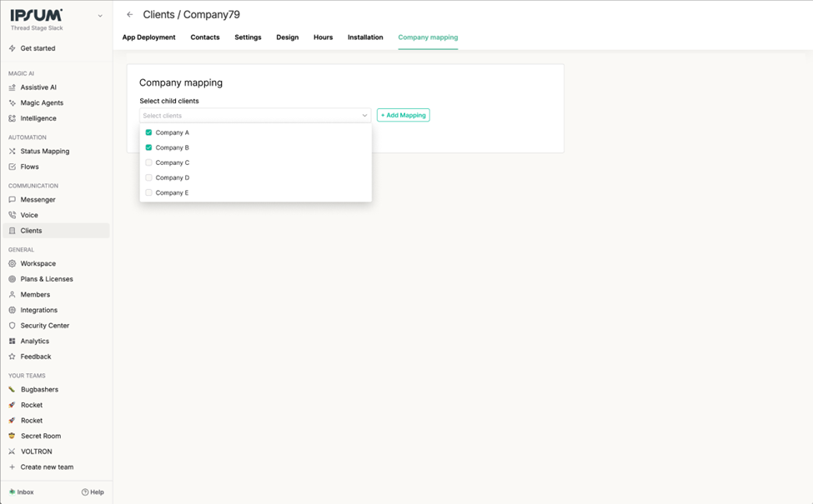The width and height of the screenshot is (813, 504).
Task: Go to the Hours tab
Action: pos(323,37)
